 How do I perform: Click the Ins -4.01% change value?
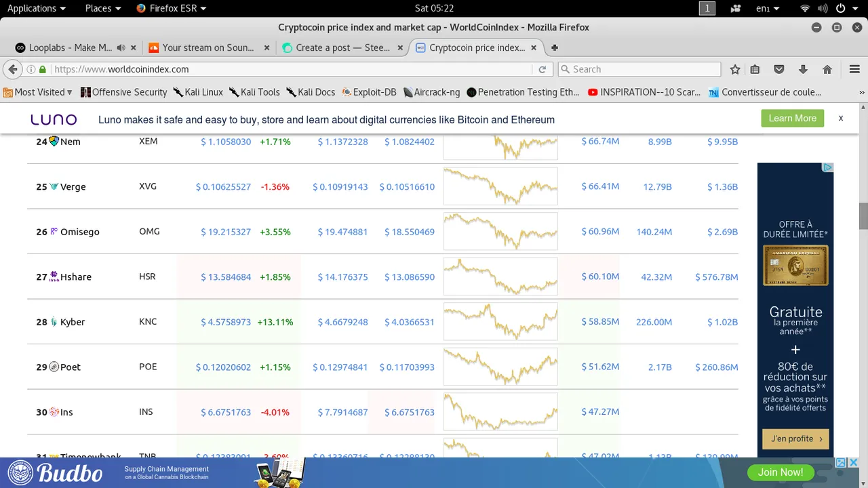point(275,412)
